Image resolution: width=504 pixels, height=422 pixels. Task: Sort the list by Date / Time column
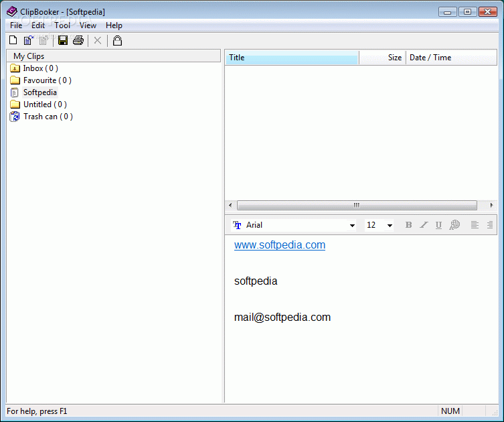tap(451, 58)
